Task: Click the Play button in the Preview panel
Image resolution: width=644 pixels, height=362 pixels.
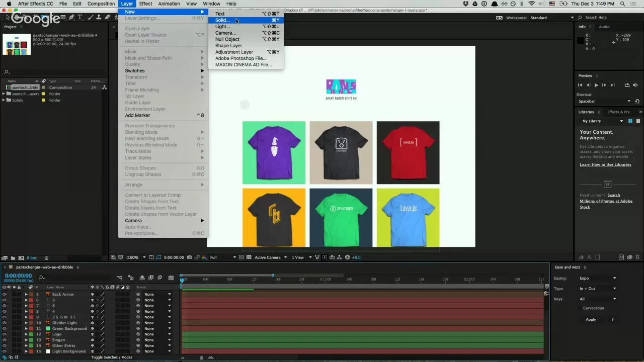Action: tap(596, 85)
